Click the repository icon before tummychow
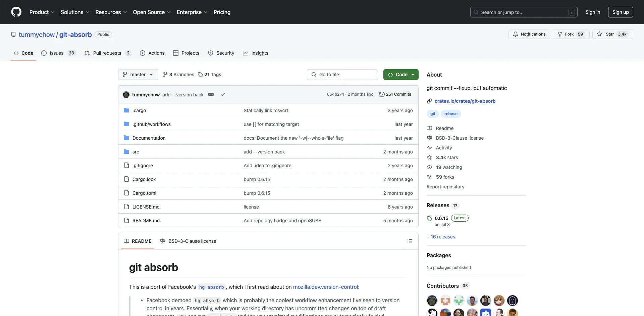 pyautogui.click(x=13, y=35)
